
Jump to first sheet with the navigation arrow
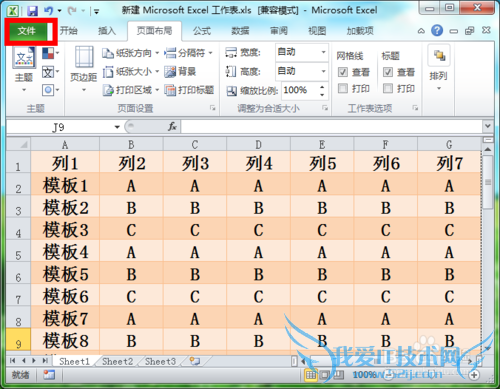[x=13, y=361]
